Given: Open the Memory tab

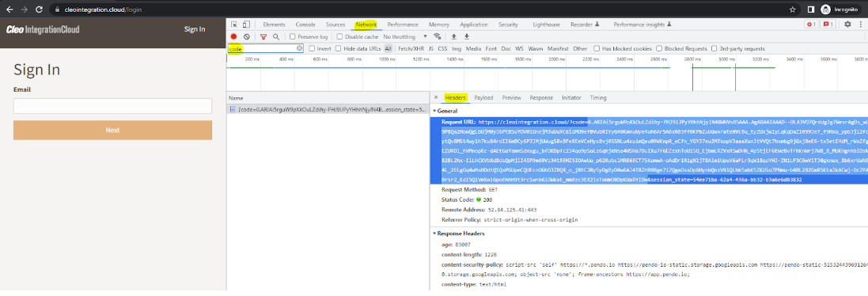Looking at the screenshot, I should 439,25.
